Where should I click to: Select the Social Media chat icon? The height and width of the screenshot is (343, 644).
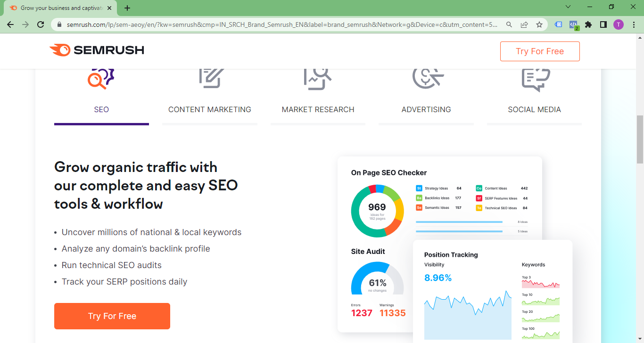(x=536, y=80)
